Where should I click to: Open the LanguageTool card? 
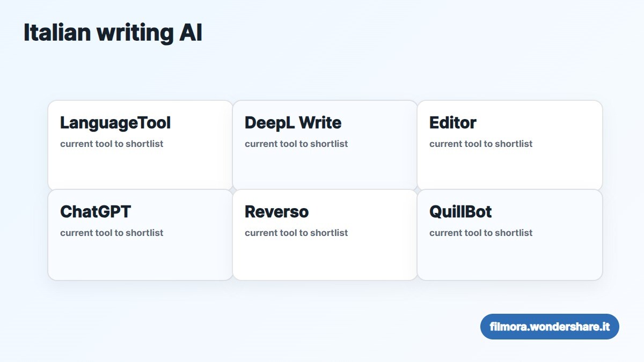pos(141,145)
